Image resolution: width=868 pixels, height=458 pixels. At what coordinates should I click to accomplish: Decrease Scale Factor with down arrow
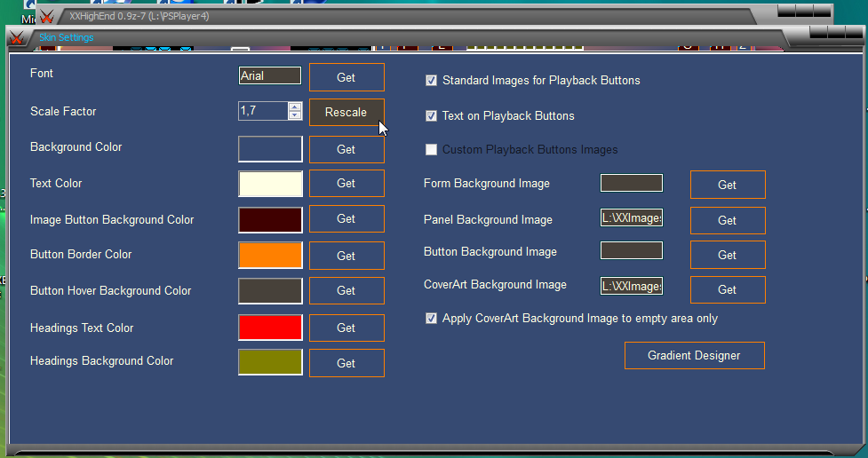point(295,115)
